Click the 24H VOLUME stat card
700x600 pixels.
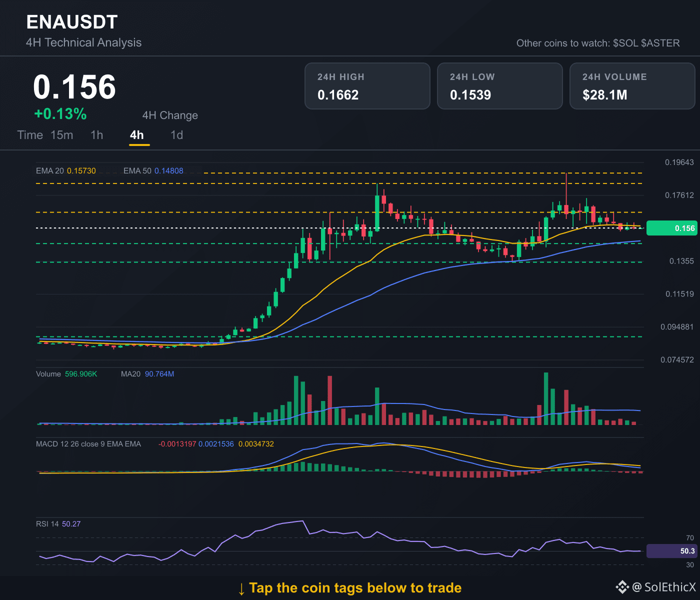point(632,86)
